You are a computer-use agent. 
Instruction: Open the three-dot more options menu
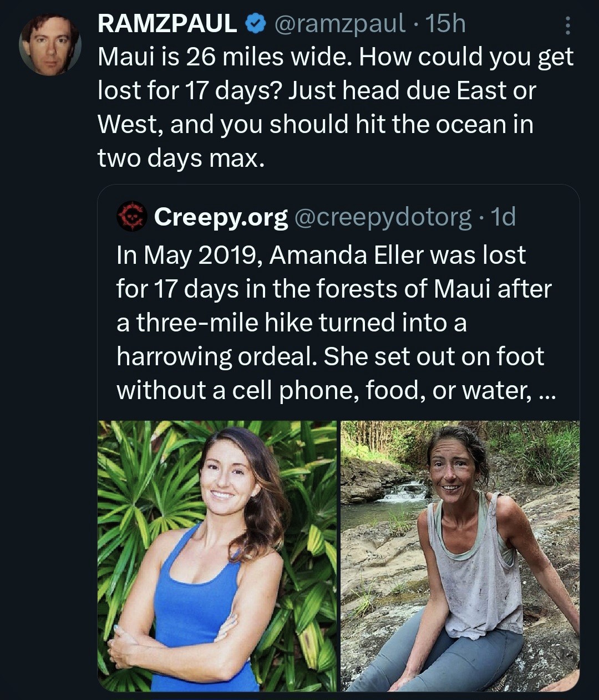coord(567,25)
